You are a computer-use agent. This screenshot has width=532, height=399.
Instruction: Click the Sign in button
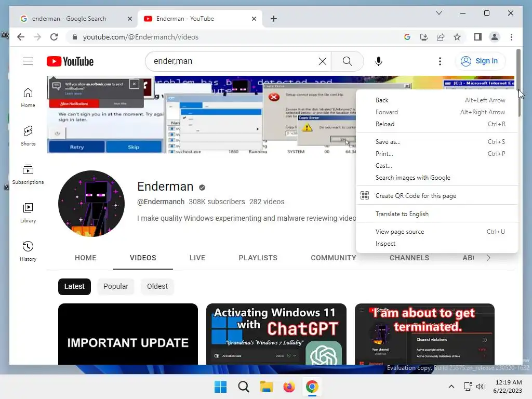(x=480, y=61)
